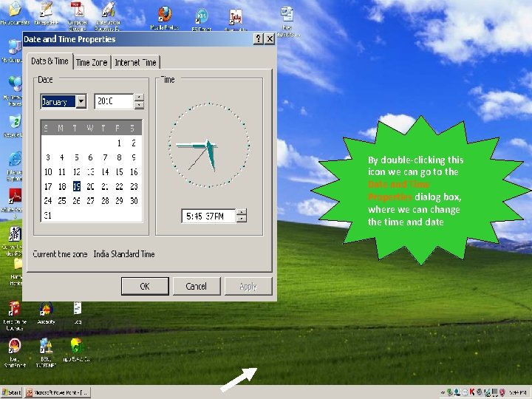This screenshot has height=399, width=532.
Task: Select day 9 in the calendar
Action: pos(134,157)
